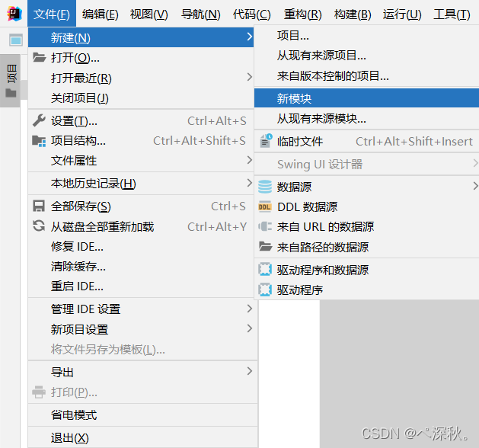Choose 清除缓存...
Image resolution: width=479 pixels, height=448 pixels.
tap(142, 267)
